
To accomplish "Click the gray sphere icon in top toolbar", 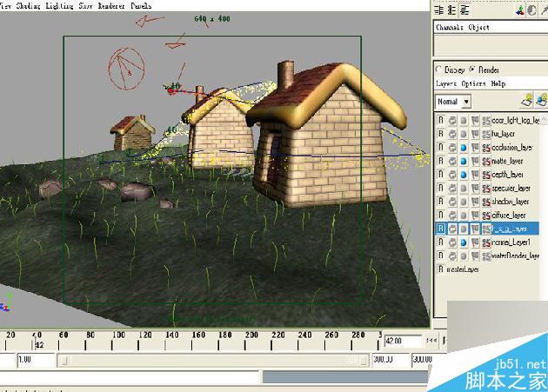I will [x=532, y=10].
